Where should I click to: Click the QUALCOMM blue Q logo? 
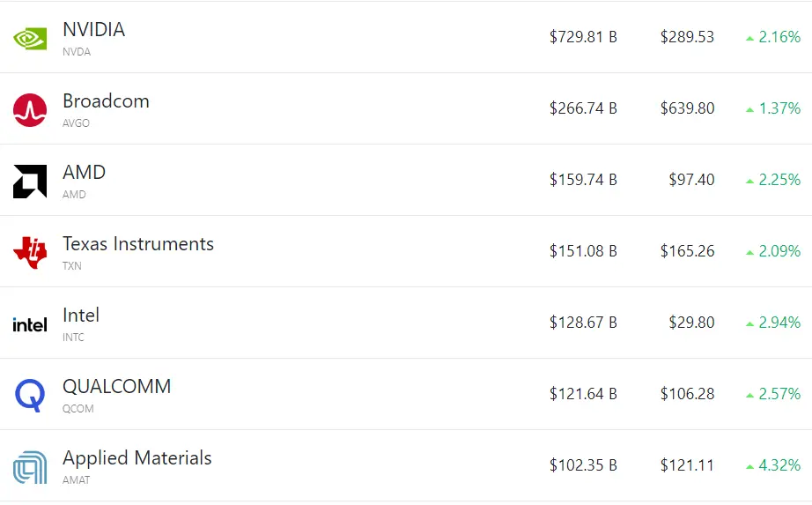coord(30,396)
